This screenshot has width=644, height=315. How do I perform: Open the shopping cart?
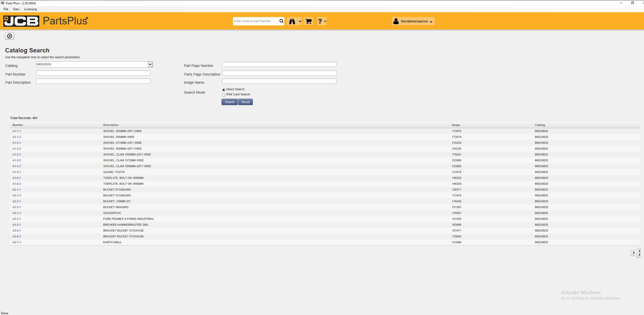pos(308,21)
